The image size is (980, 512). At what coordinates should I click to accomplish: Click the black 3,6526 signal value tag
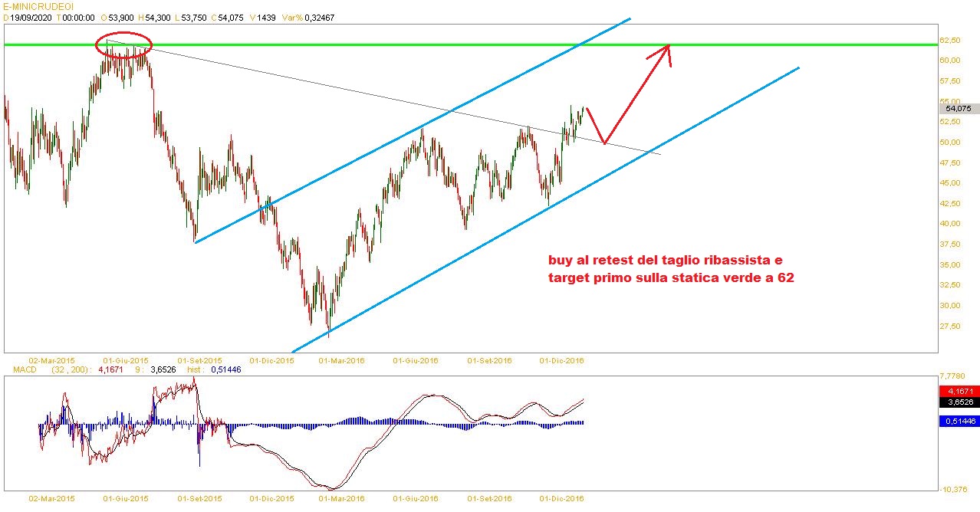[x=958, y=402]
